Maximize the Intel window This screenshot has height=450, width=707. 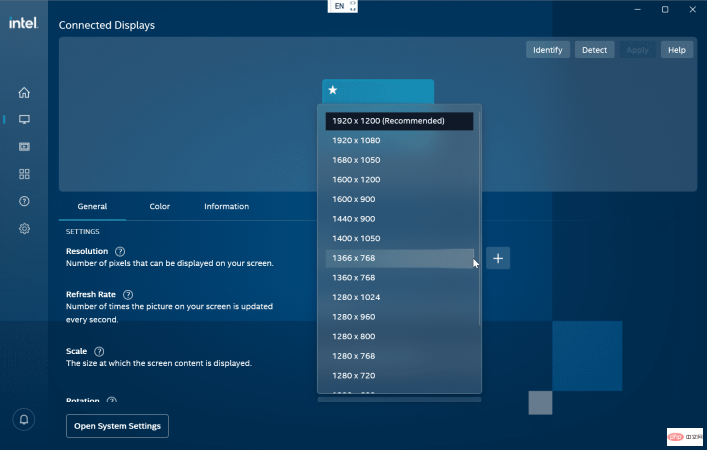pos(665,9)
